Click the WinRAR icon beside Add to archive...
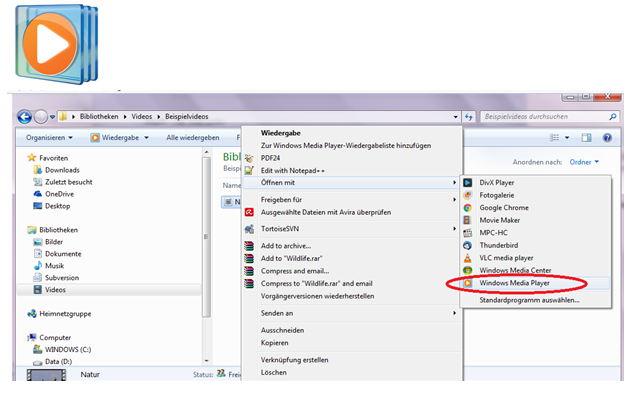 pyautogui.click(x=249, y=246)
